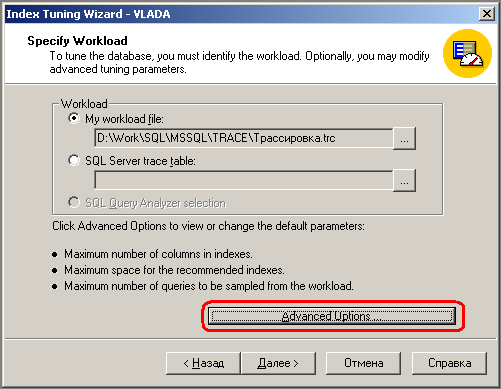Image resolution: width=501 pixels, height=389 pixels.
Task: Choose the SQL Server trace table option
Action: tap(74, 160)
